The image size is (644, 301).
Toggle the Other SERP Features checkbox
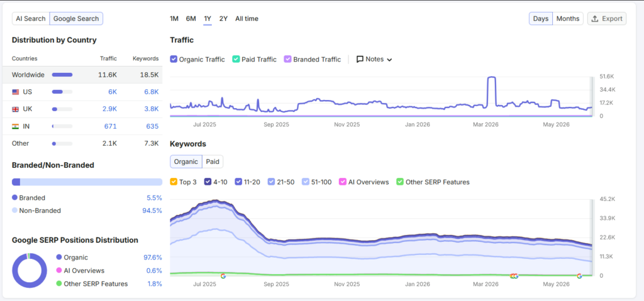click(400, 182)
